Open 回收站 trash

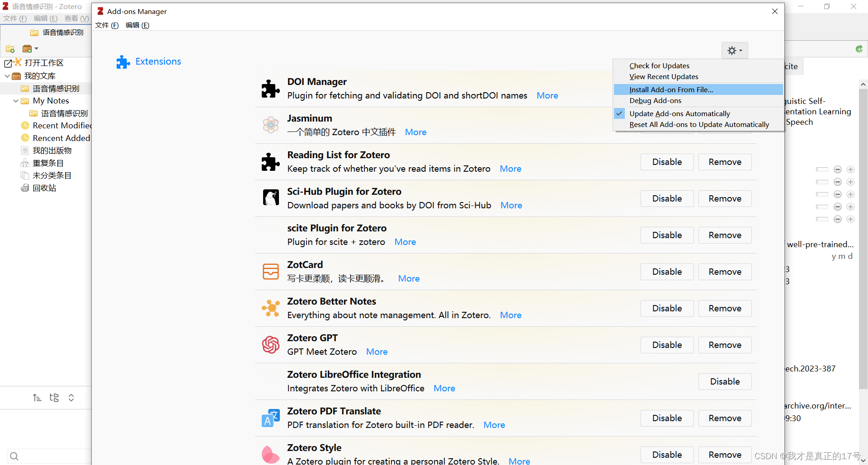coord(44,188)
